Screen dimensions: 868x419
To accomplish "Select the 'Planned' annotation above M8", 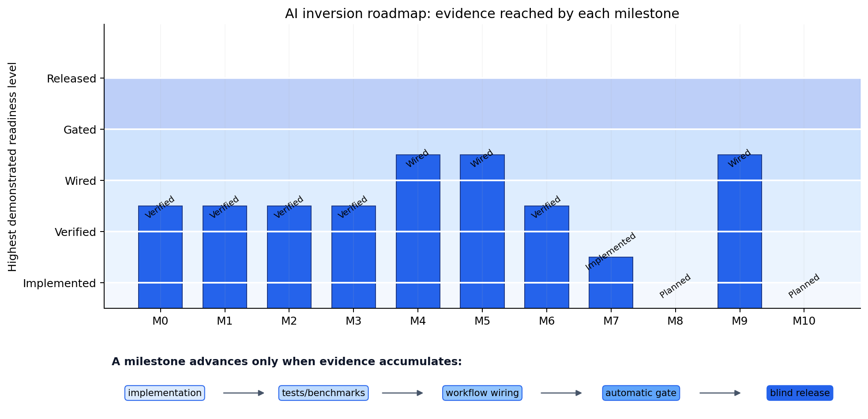I will point(675,286).
